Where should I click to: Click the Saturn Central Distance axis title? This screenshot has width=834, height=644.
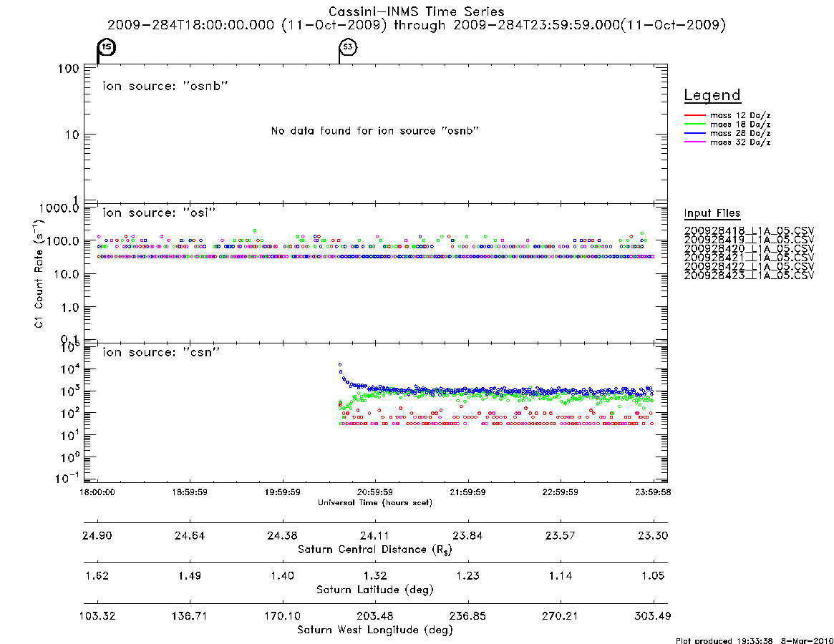coord(375,550)
